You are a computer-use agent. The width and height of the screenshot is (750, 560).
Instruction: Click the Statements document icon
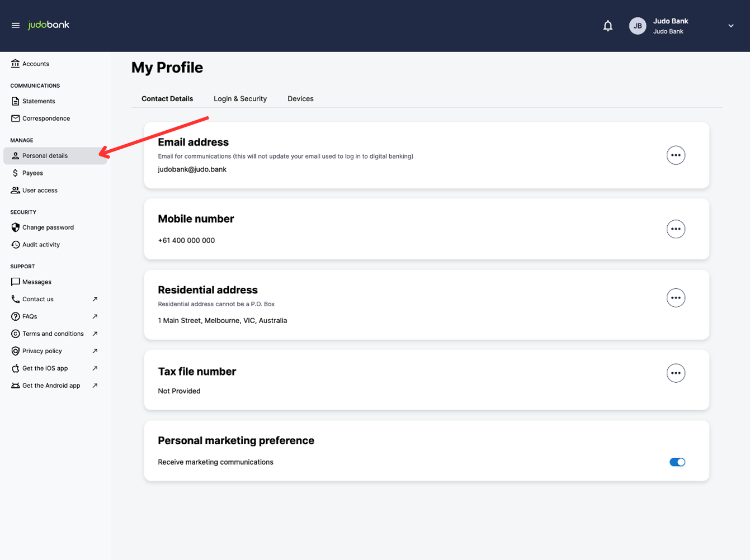point(15,101)
